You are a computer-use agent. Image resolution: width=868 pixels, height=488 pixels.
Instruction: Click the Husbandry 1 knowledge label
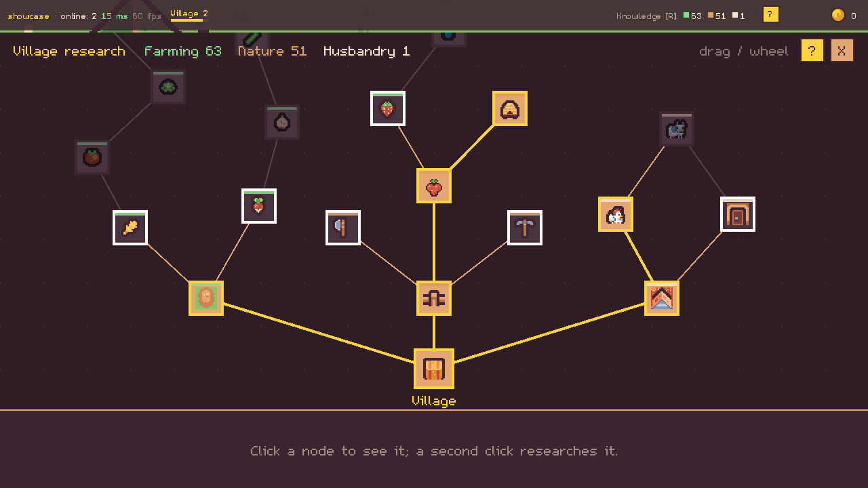pyautogui.click(x=367, y=52)
